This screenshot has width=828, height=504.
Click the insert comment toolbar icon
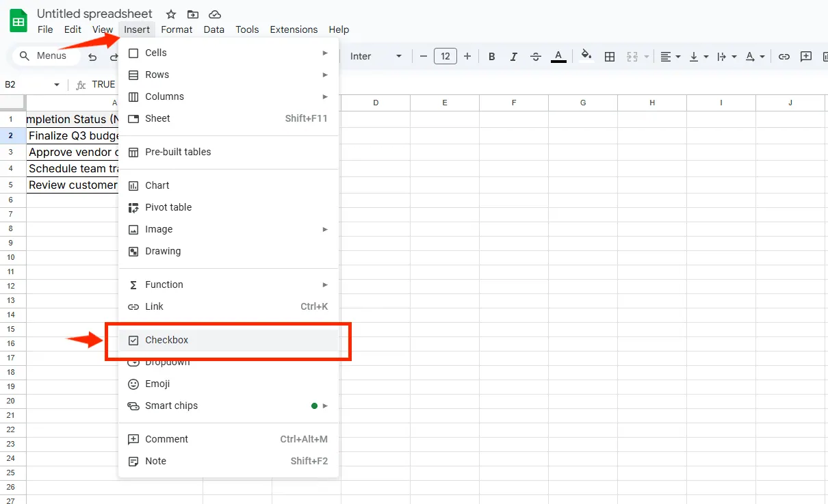click(x=806, y=57)
